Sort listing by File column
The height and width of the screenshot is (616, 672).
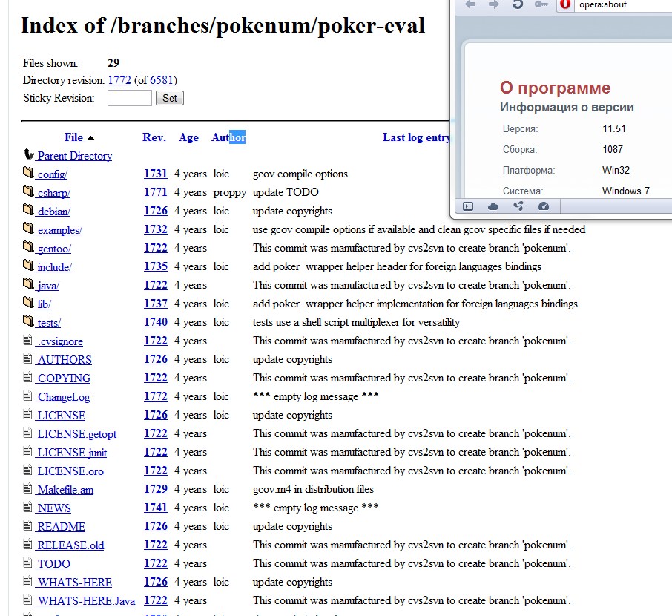tap(74, 137)
